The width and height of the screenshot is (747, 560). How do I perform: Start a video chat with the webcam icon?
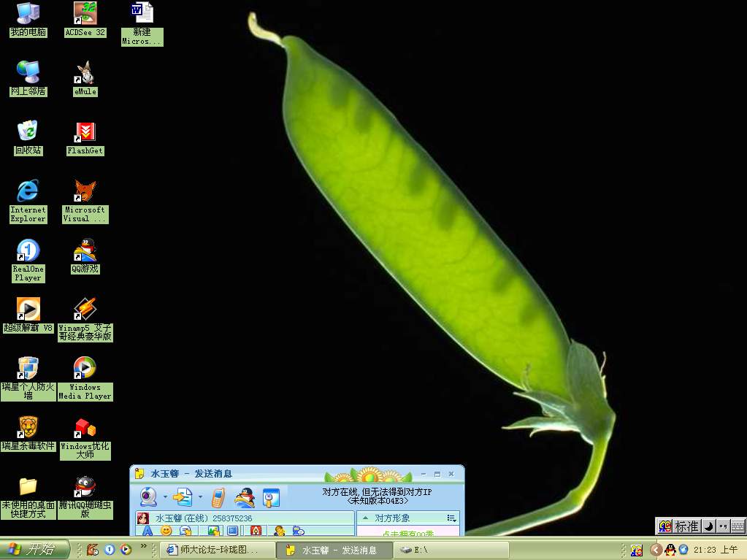click(148, 498)
